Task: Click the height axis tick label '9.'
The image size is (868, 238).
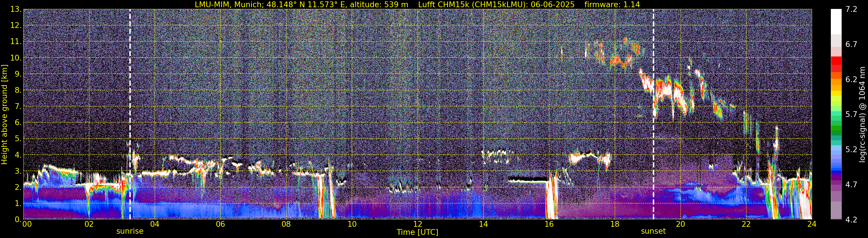Action: (x=18, y=74)
